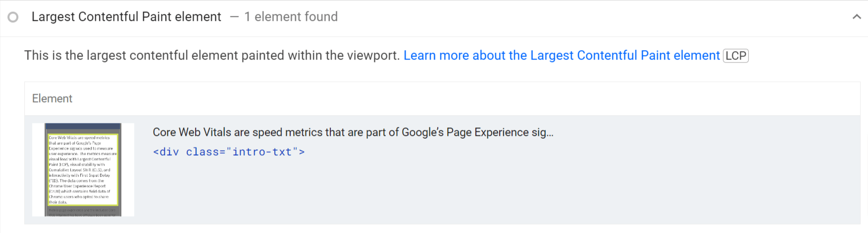Click the LCP metric badge
This screenshot has width=868, height=233.
click(x=736, y=56)
